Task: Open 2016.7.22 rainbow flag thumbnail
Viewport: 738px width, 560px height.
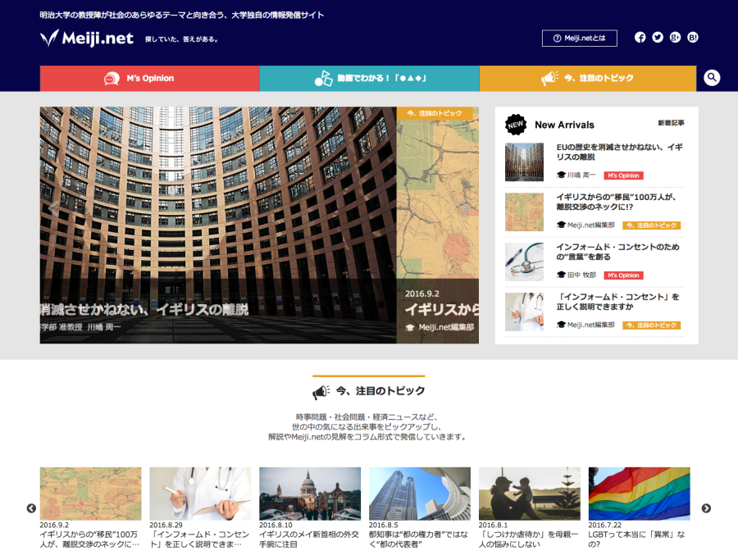Action: [639, 494]
